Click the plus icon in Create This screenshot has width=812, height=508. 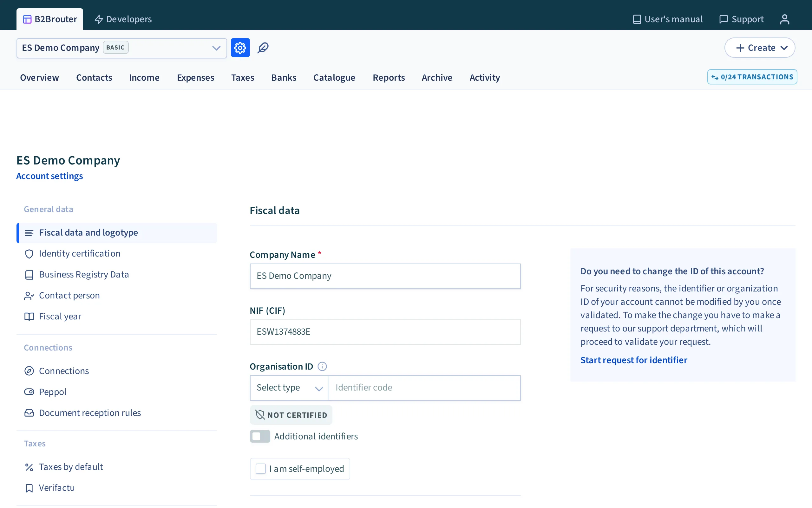(x=740, y=48)
